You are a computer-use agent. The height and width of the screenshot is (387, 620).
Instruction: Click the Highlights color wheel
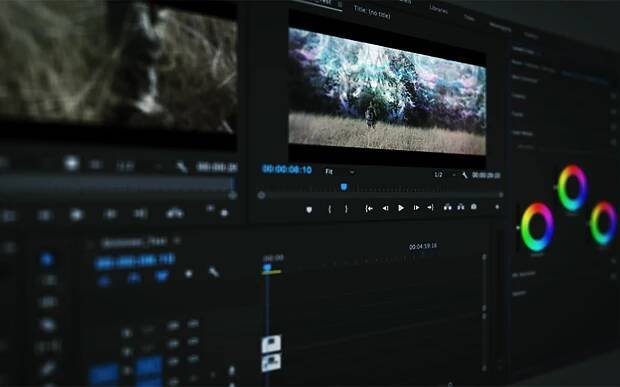tap(603, 223)
